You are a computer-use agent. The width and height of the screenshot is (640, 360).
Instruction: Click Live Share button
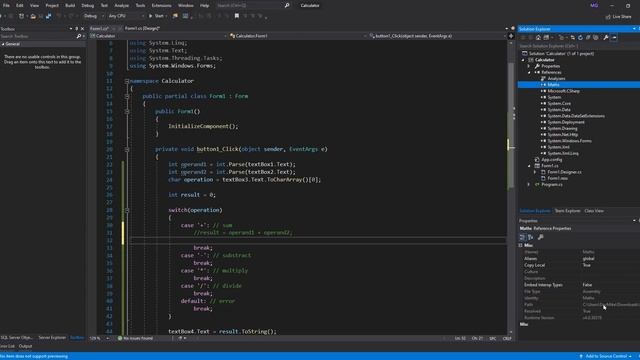(618, 17)
